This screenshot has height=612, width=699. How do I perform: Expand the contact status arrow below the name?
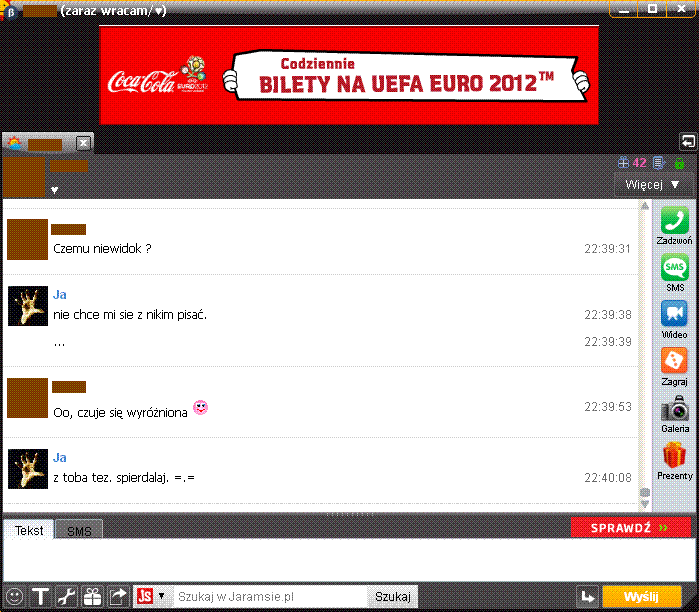click(55, 190)
